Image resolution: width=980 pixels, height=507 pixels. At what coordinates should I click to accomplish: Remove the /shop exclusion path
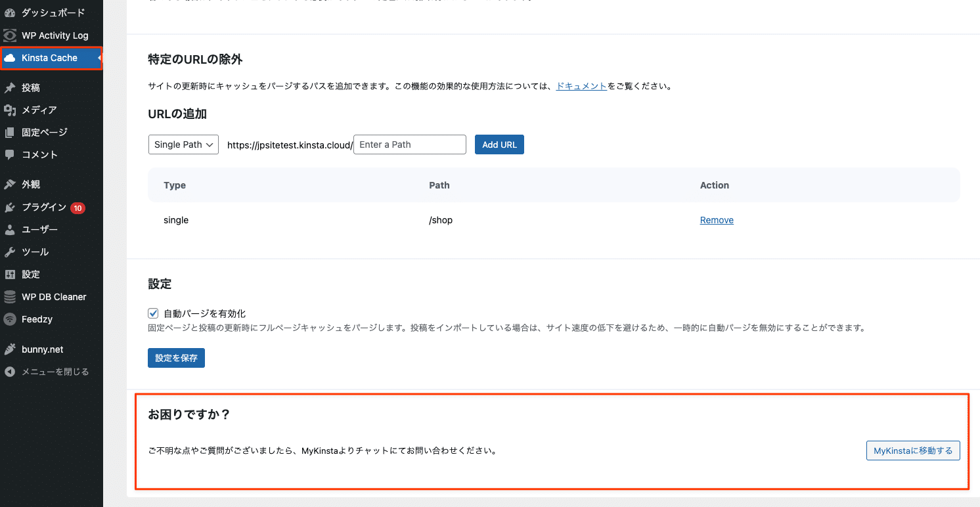point(716,220)
